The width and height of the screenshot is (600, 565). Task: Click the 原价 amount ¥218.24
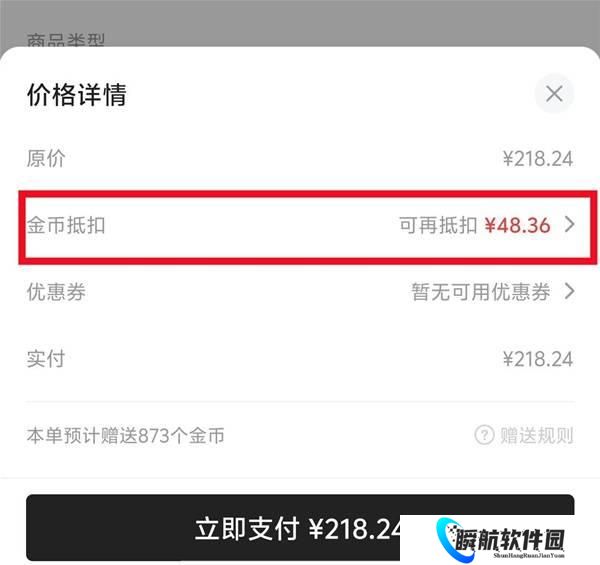pos(538,158)
